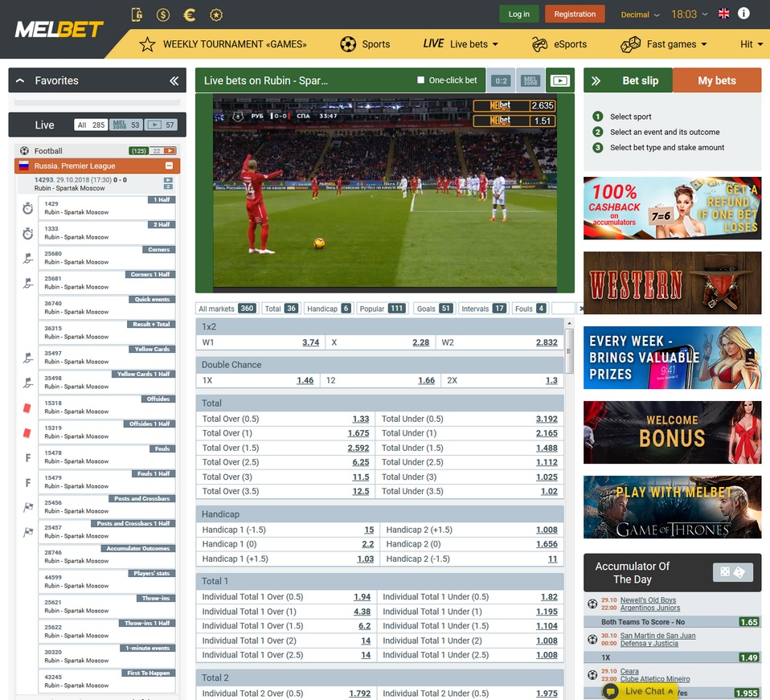Expand the Hit menu arrow
Viewport: 770px width, 700px height.
tap(760, 44)
